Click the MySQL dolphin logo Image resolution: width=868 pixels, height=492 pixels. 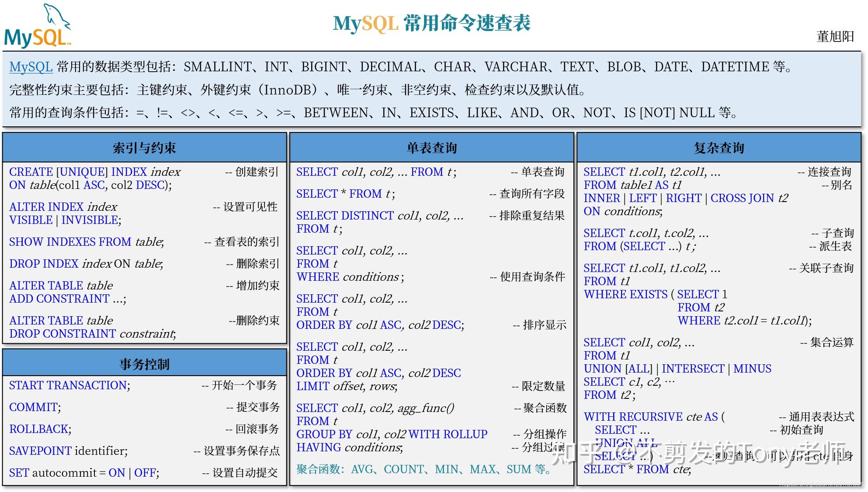pyautogui.click(x=38, y=25)
